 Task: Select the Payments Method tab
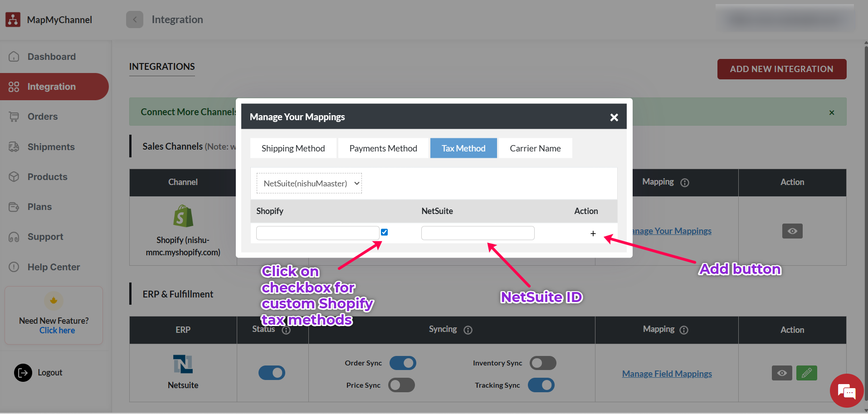(383, 148)
